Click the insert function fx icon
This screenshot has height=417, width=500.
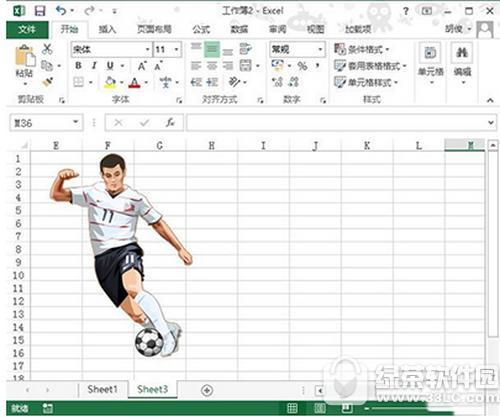pyautogui.click(x=170, y=123)
